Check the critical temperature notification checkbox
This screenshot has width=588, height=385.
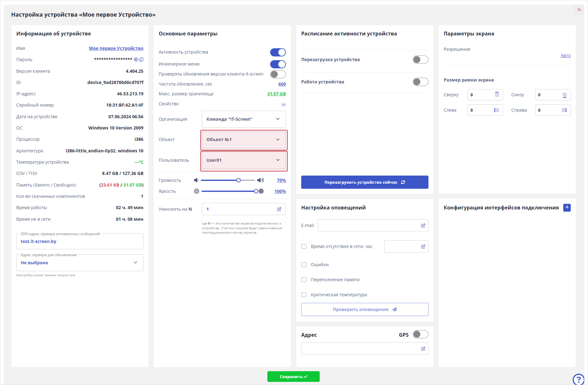coord(304,295)
